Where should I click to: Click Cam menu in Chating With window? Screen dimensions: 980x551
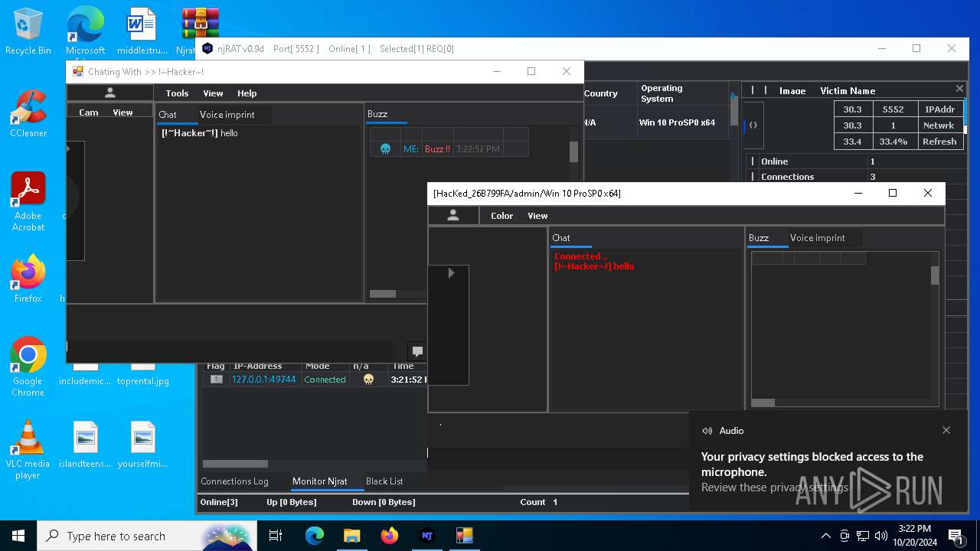pyautogui.click(x=89, y=112)
